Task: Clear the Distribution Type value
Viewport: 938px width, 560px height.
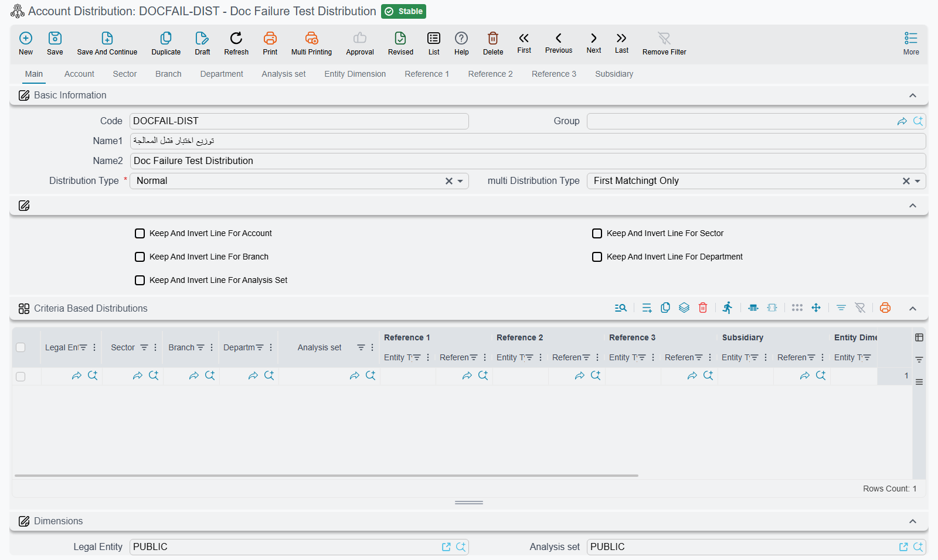Action: click(x=449, y=181)
